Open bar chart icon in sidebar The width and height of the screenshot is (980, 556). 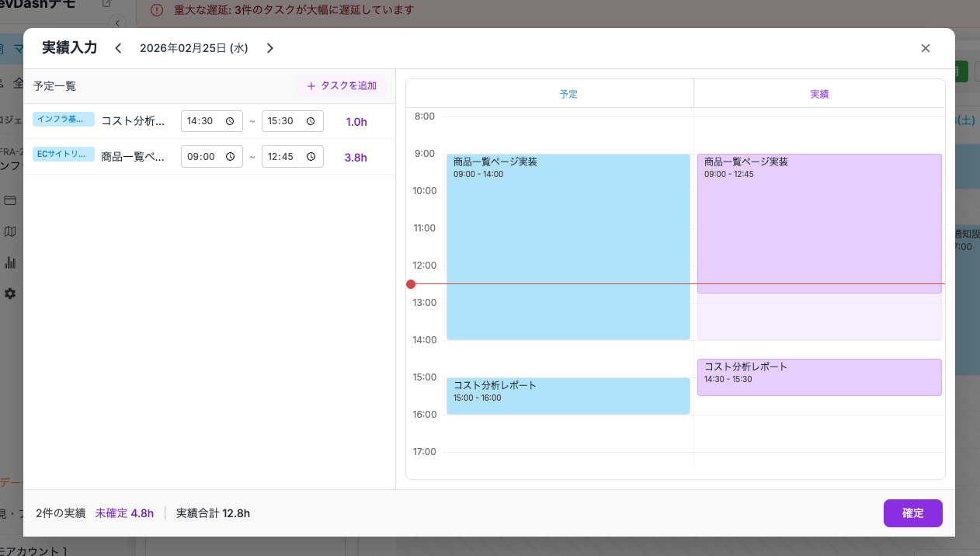click(10, 262)
